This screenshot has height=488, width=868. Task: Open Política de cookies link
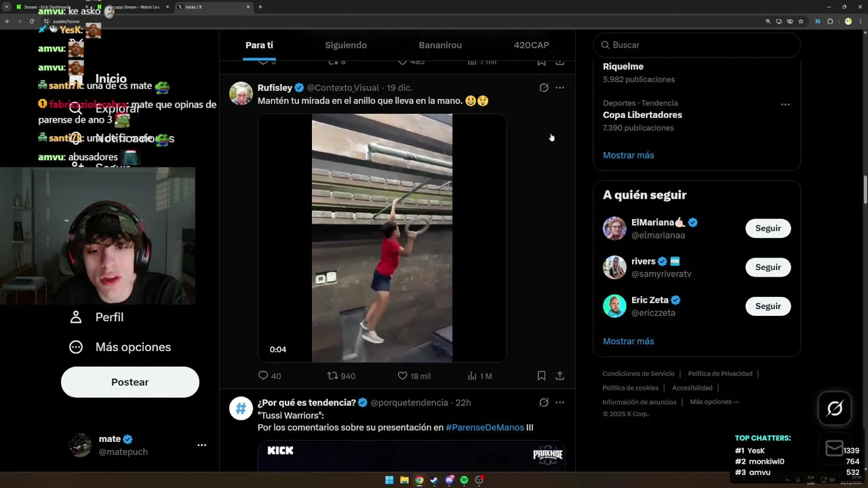[x=631, y=388]
